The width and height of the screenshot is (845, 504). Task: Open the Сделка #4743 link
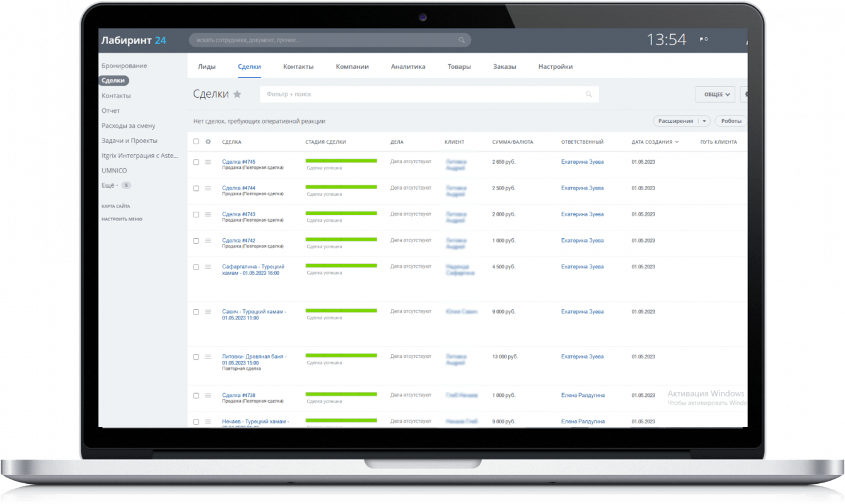tap(238, 214)
